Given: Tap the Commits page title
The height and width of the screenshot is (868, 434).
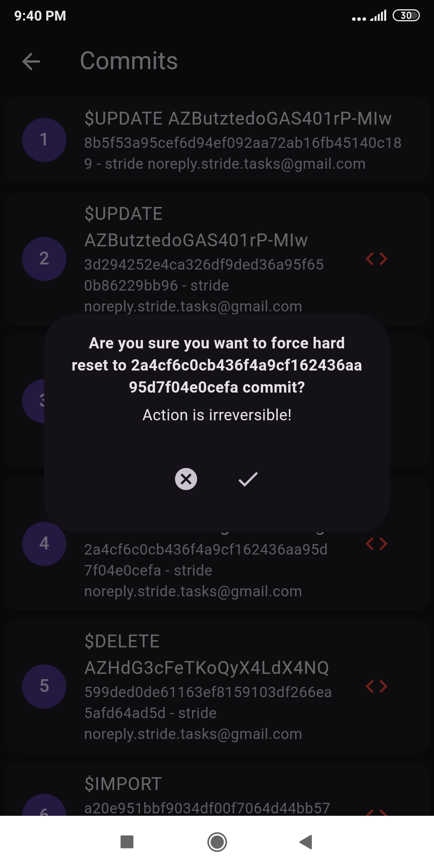Looking at the screenshot, I should pyautogui.click(x=129, y=61).
